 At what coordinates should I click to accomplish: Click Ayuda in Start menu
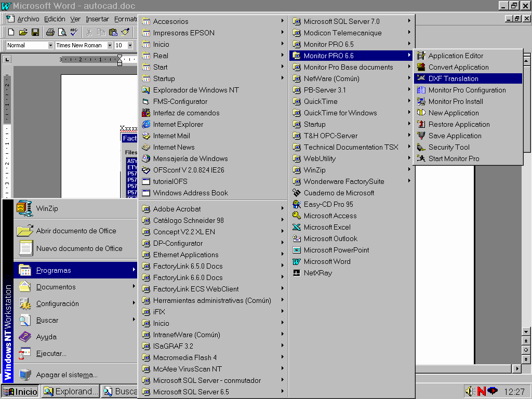coord(76,337)
